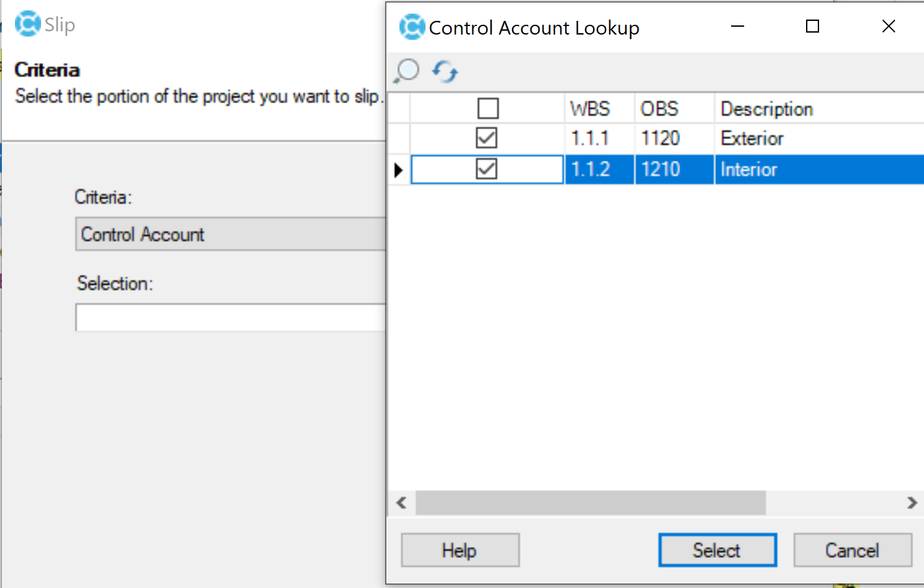
Task: Select the OBS cell 1120
Action: [x=674, y=138]
